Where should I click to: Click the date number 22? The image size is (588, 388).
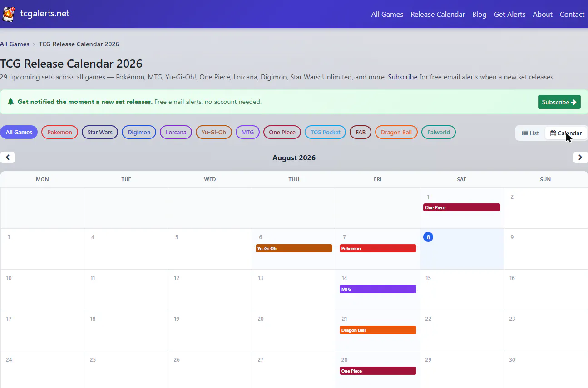428,319
